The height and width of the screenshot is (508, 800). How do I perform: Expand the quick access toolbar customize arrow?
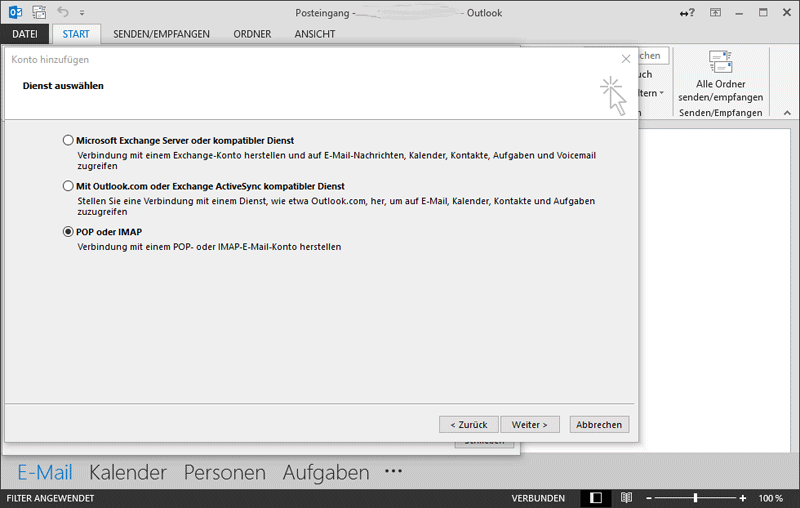(81, 14)
